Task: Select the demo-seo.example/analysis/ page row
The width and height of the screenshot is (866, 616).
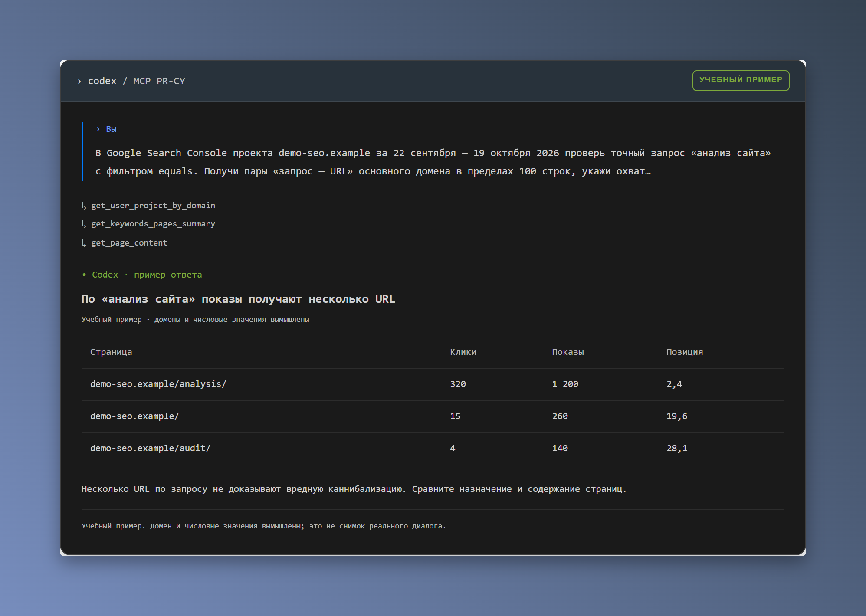Action: coord(433,384)
